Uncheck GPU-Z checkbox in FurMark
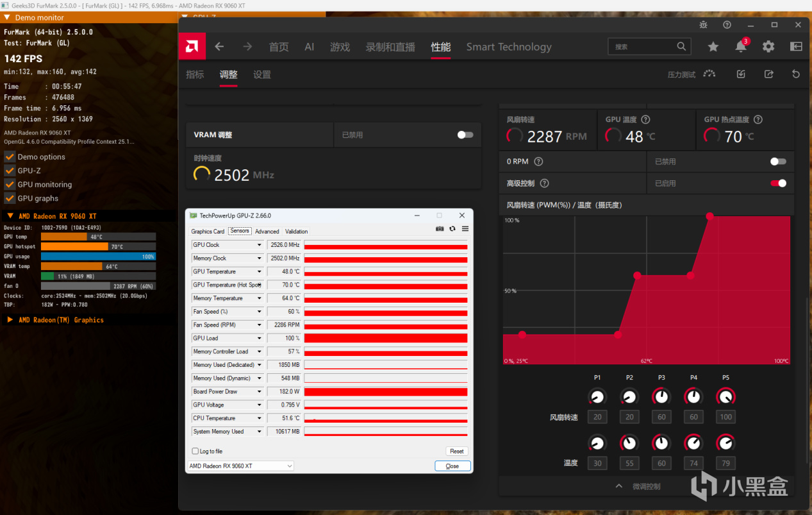The image size is (812, 515). (x=10, y=171)
